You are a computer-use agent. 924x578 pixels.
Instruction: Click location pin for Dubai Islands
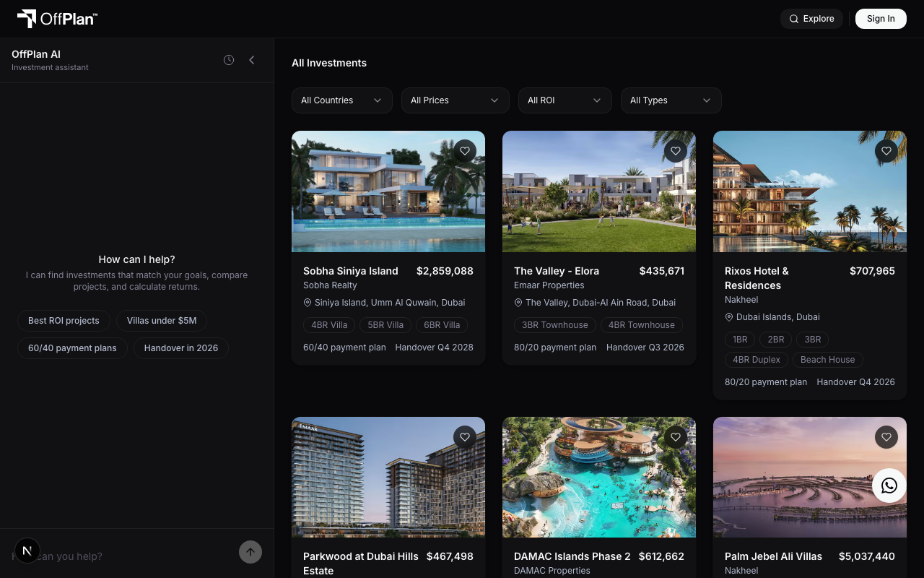tap(729, 317)
